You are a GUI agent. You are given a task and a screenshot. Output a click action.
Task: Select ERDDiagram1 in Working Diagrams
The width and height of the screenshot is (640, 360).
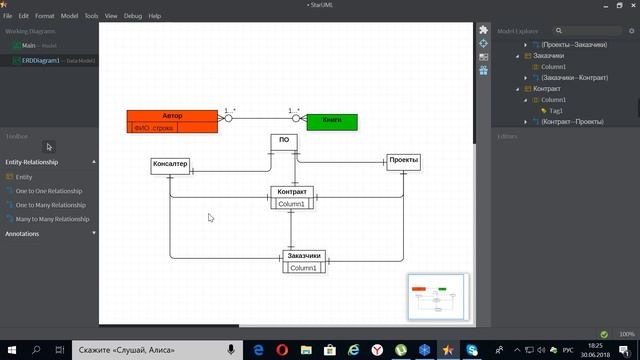click(49, 60)
